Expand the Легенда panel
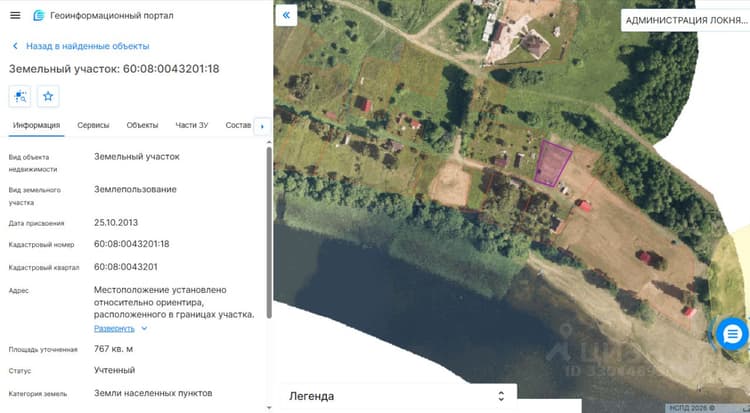Viewport: 750px width, 413px height. (397, 396)
